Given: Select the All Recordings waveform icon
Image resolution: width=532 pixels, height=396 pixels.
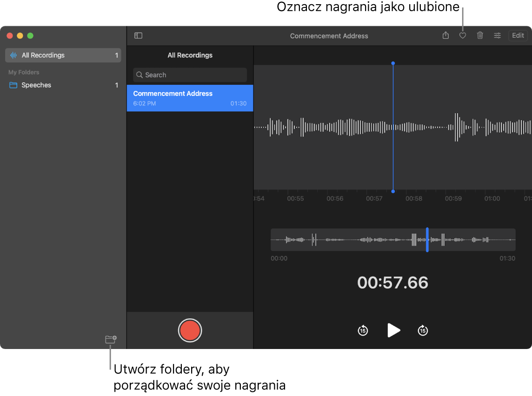Looking at the screenshot, I should tap(13, 55).
